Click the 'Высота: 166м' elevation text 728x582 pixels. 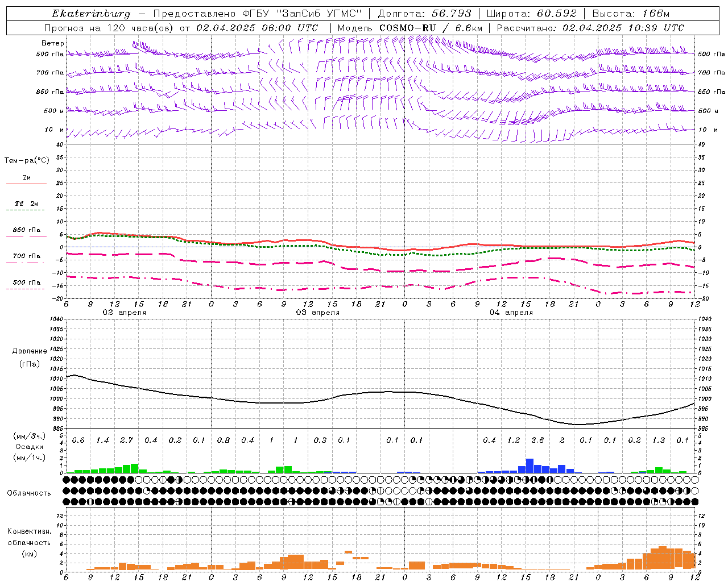pyautogui.click(x=631, y=14)
